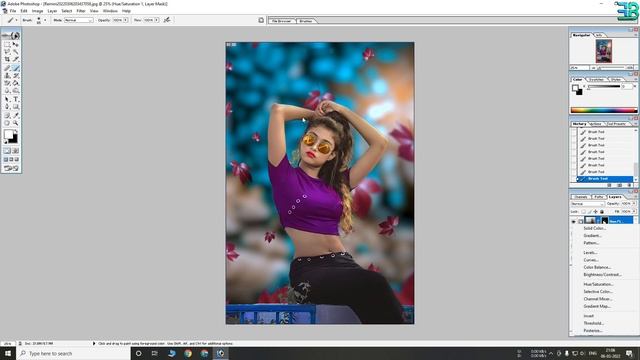Switch to the Swatches tab
Viewport: 640px width, 360px height.
(x=597, y=80)
